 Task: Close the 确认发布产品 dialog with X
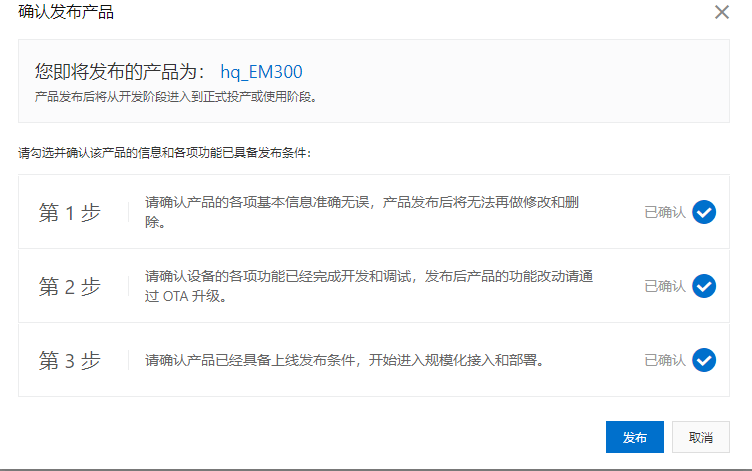coord(722,12)
